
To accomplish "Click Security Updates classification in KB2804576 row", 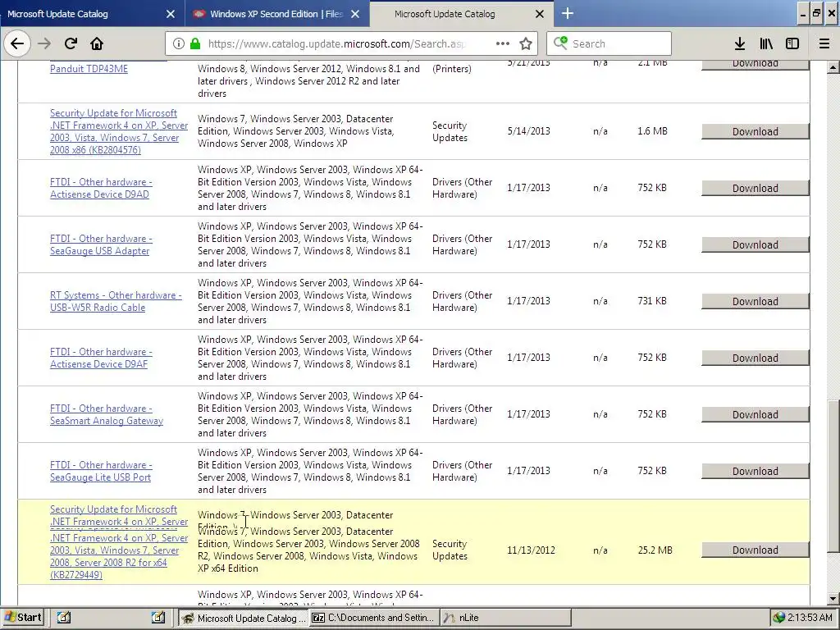I will point(450,131).
